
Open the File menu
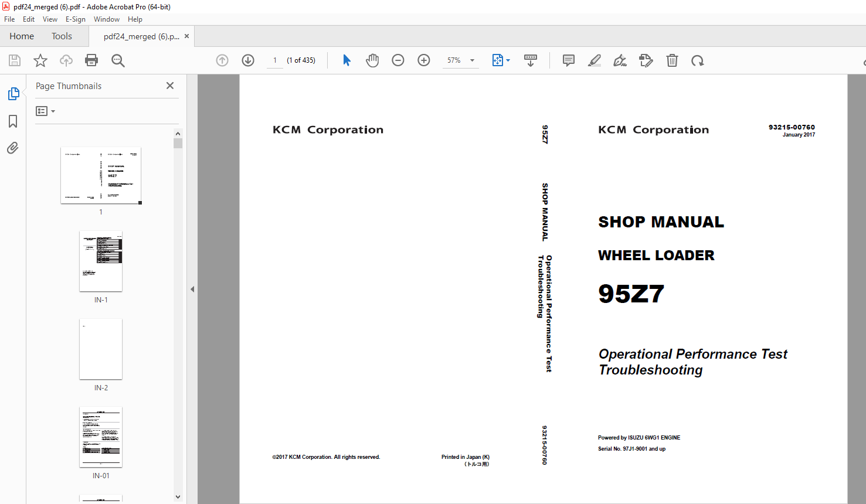[9, 19]
